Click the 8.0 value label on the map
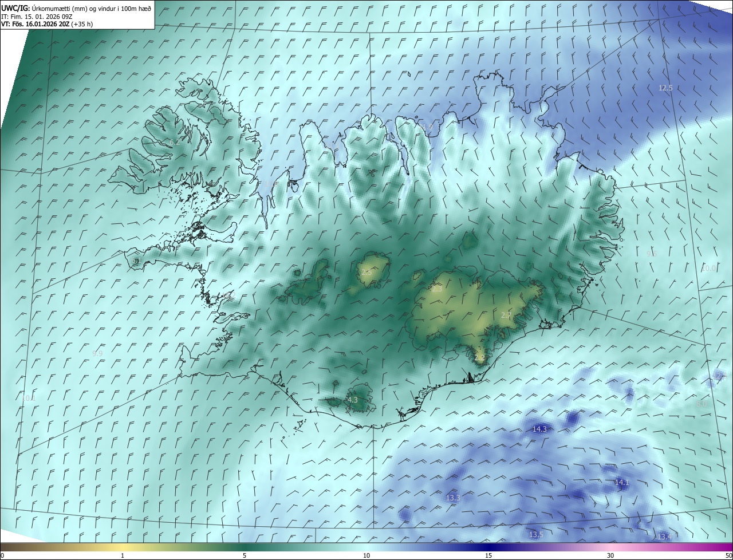The height and width of the screenshot is (560, 733). pos(702,404)
